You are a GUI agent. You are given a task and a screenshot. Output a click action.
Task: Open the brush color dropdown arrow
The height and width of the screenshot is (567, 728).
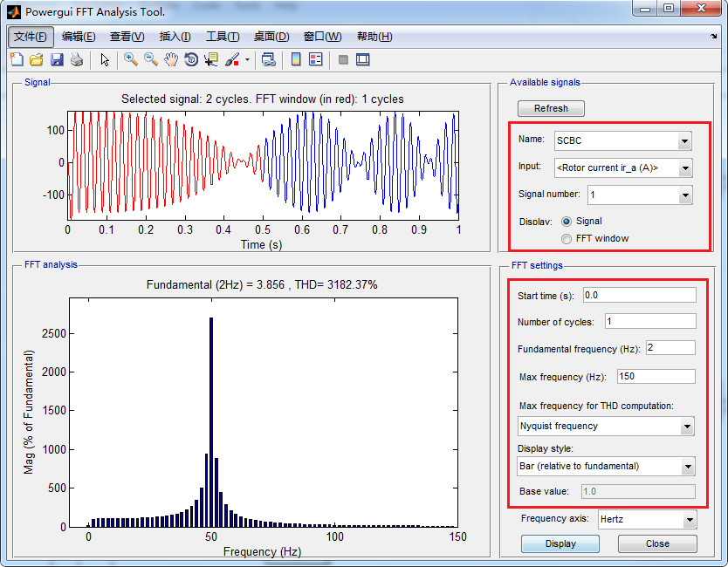[x=247, y=59]
